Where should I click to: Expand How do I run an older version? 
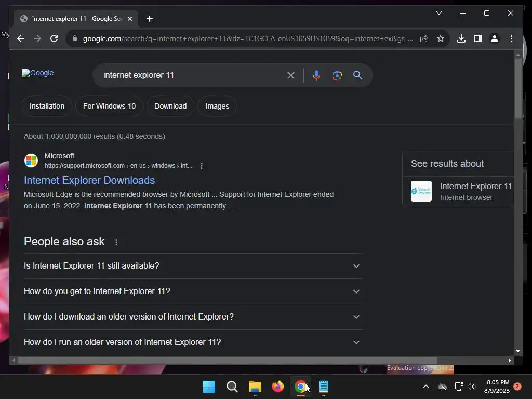click(193, 342)
